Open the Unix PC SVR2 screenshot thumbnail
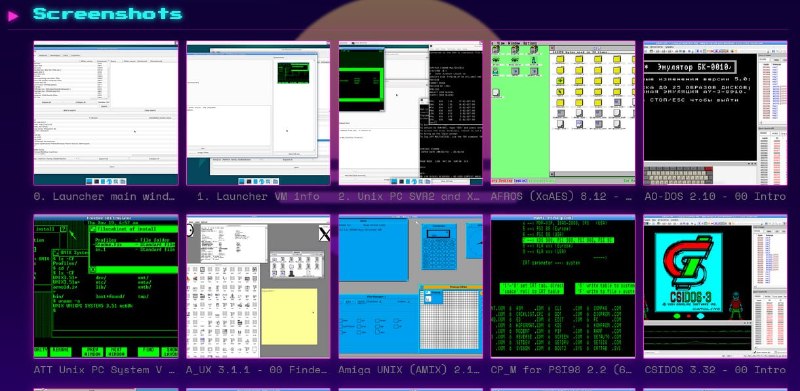 (x=411, y=113)
